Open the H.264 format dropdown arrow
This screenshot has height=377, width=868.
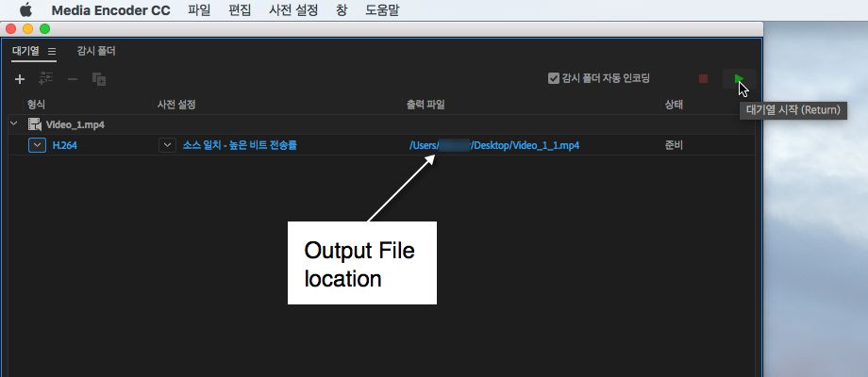[37, 145]
